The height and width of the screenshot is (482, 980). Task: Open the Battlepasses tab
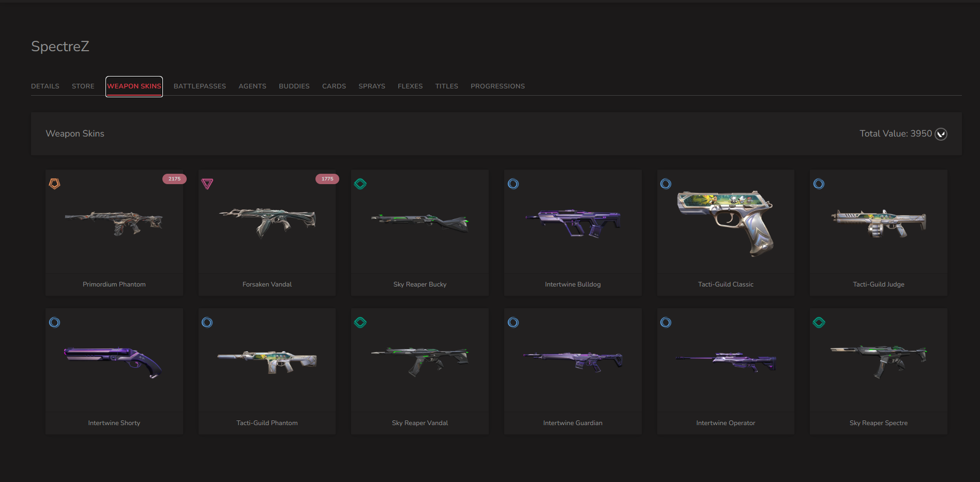pyautogui.click(x=200, y=86)
